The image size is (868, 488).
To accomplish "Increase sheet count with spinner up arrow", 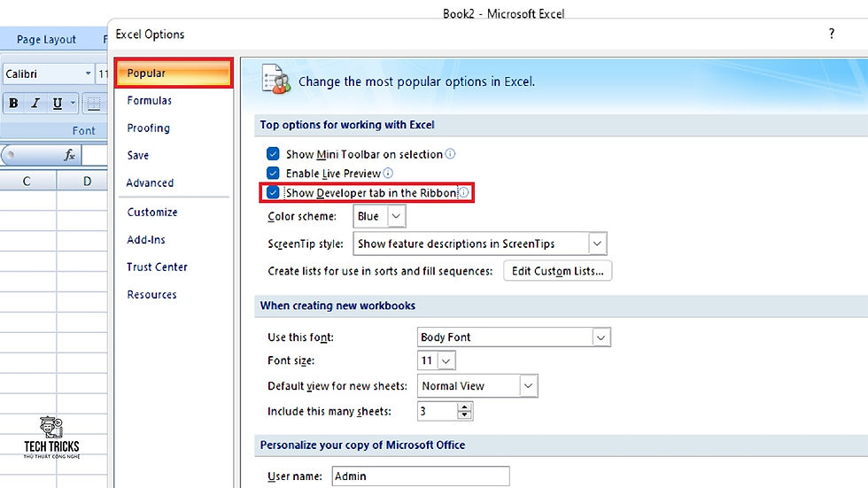I will [x=465, y=407].
